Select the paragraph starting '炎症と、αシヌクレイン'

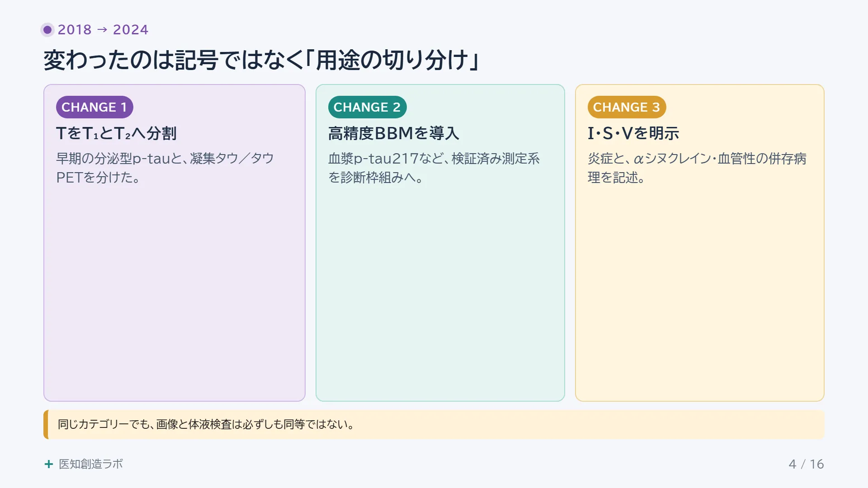point(697,168)
